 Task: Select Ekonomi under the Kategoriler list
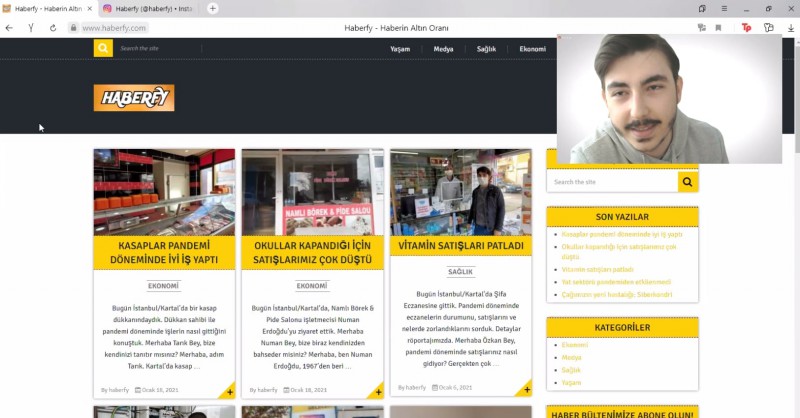point(575,345)
